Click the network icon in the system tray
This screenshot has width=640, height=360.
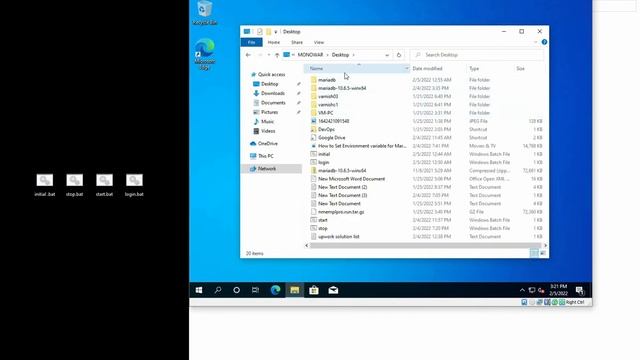click(532, 290)
